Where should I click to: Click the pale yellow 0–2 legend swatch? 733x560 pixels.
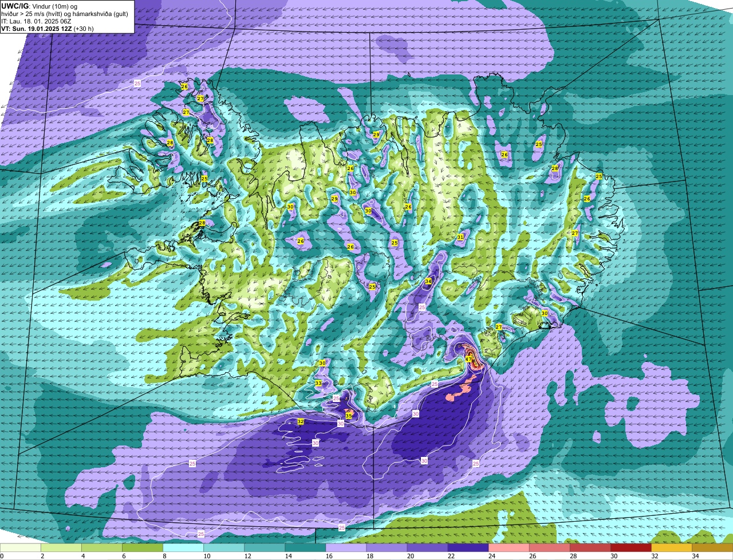click(x=21, y=547)
